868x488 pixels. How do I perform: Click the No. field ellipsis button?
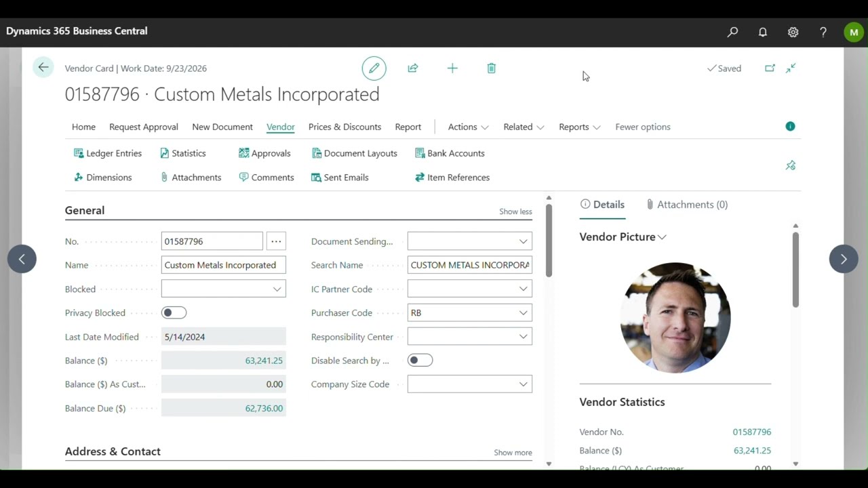(x=276, y=241)
